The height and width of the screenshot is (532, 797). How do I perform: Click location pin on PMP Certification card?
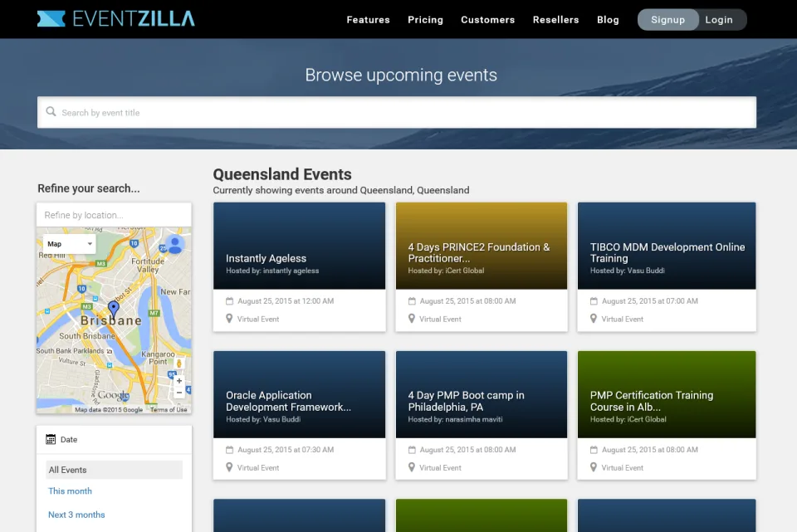pos(594,467)
